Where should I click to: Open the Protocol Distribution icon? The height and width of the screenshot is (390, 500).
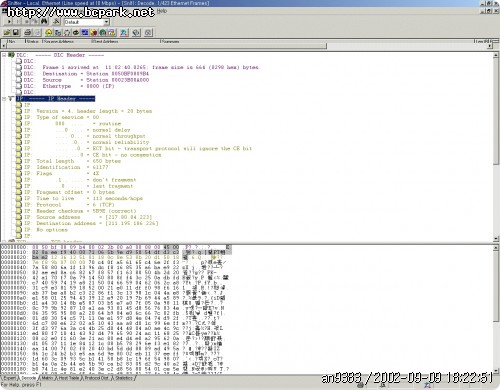94,32
